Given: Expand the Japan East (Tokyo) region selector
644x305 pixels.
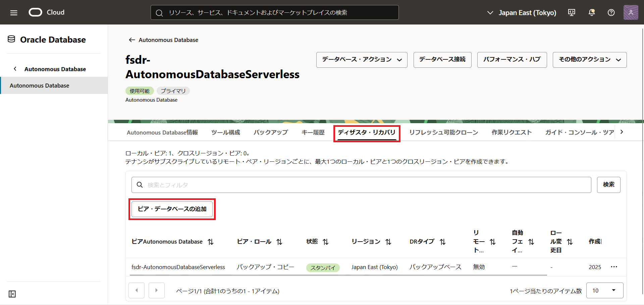Looking at the screenshot, I should 522,13.
